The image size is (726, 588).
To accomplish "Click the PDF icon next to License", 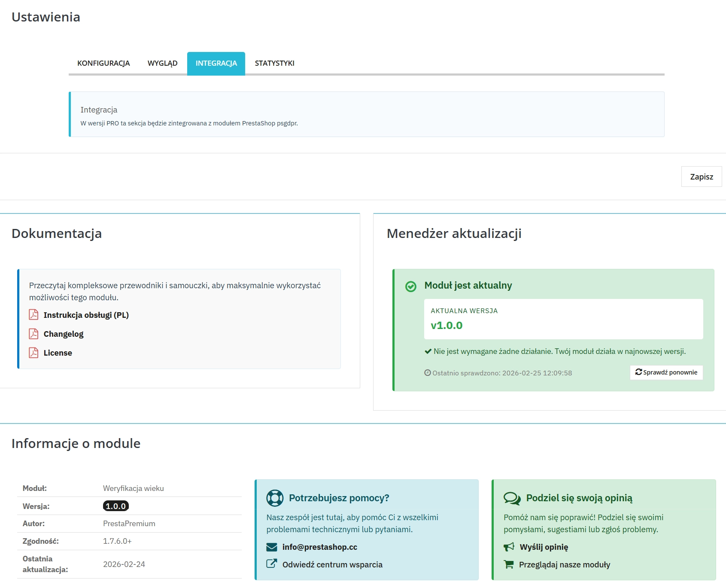I will click(x=33, y=353).
